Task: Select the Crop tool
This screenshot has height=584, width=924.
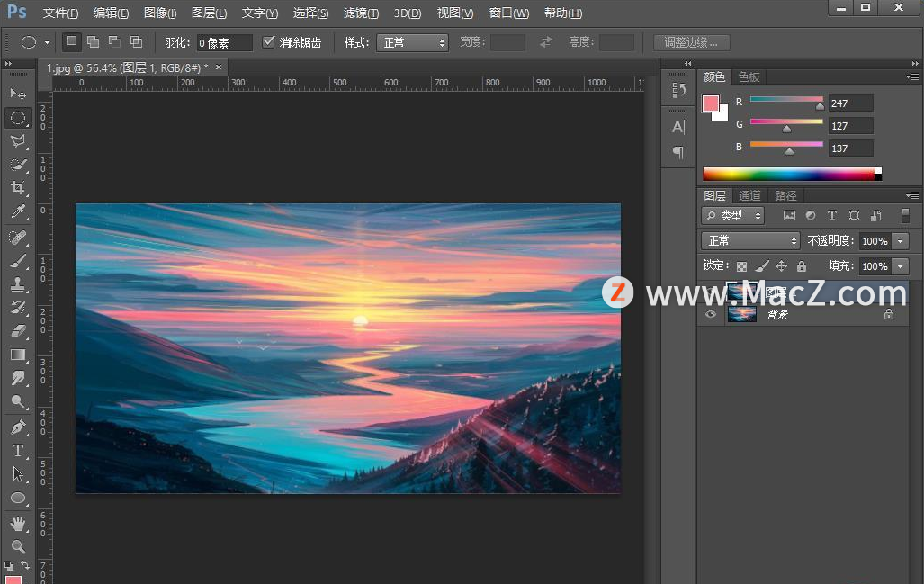Action: pyautogui.click(x=18, y=189)
